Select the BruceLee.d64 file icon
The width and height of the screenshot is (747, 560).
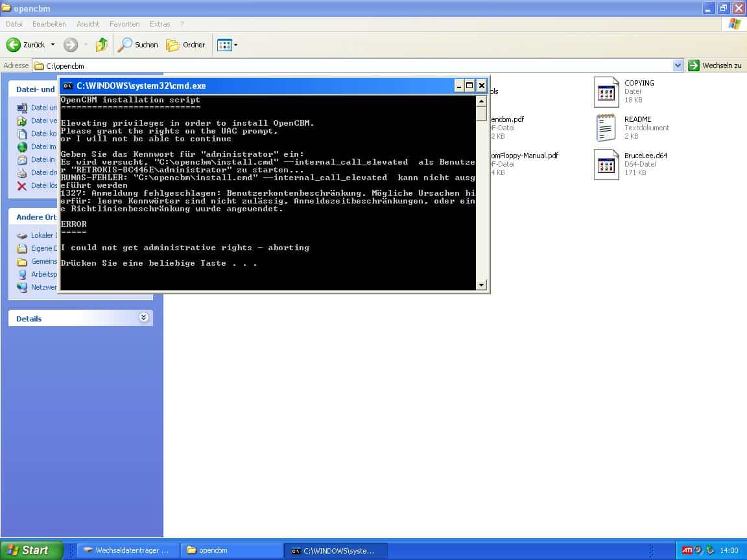pos(606,164)
